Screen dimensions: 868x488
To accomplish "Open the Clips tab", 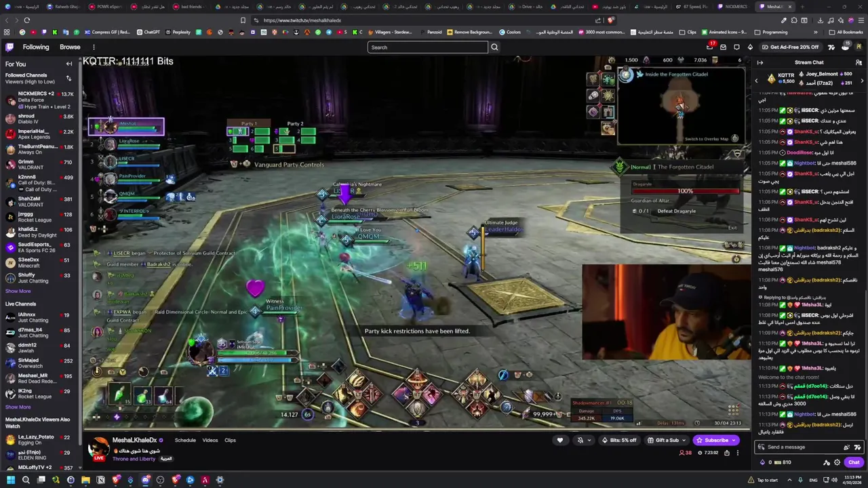I will point(230,440).
